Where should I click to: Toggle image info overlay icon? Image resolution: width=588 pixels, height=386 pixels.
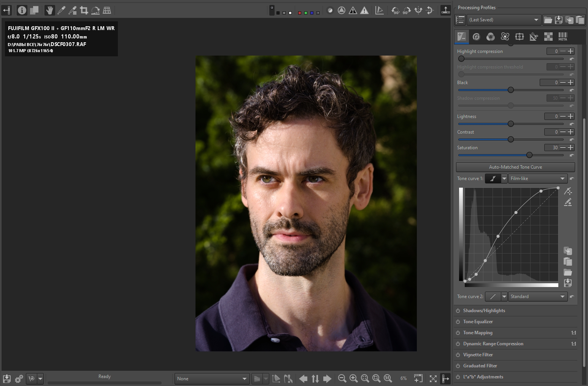click(22, 10)
